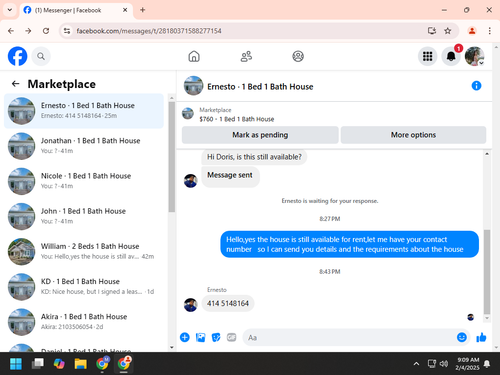Click the volume icon in tray

[x=444, y=364]
